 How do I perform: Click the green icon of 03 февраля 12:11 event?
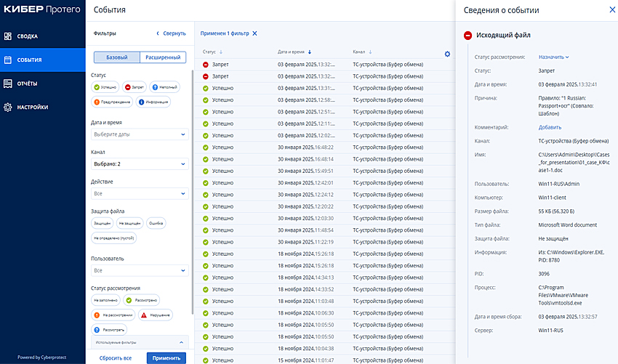coord(206,124)
